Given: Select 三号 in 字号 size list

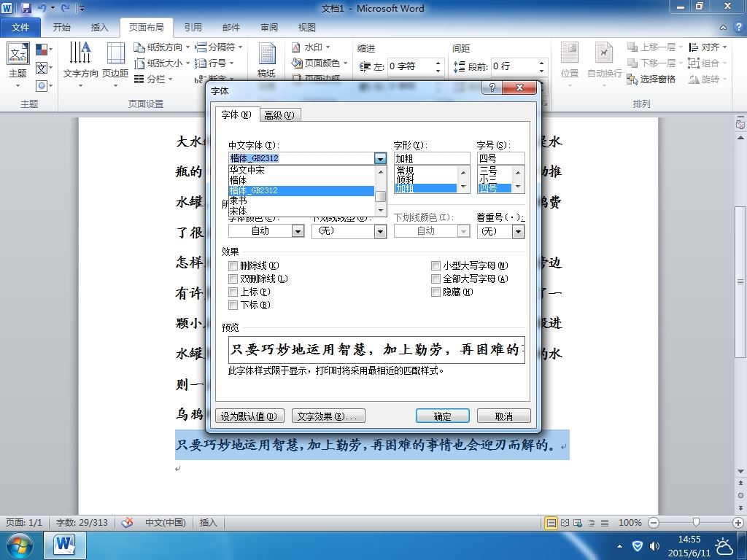Looking at the screenshot, I should [x=495, y=170].
